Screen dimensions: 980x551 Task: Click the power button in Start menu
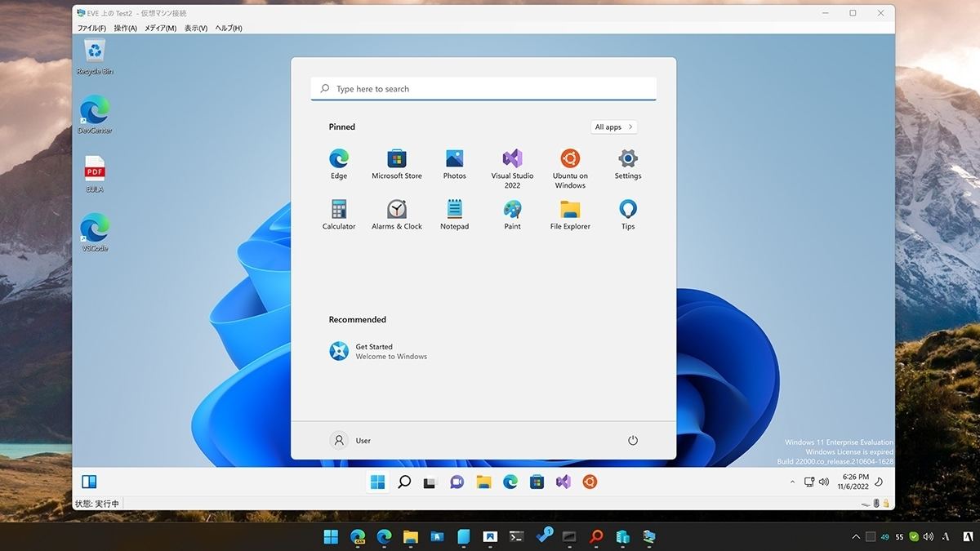point(633,440)
